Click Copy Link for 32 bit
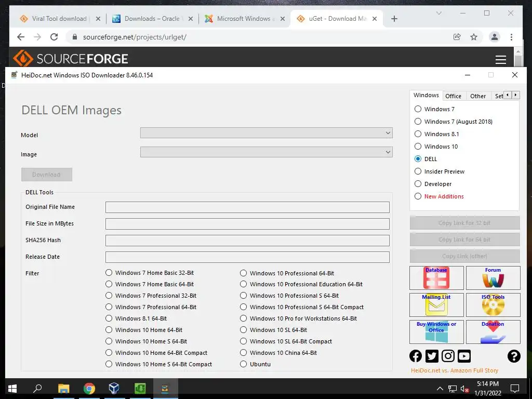Screen dimensions: 532x399 point(464,223)
